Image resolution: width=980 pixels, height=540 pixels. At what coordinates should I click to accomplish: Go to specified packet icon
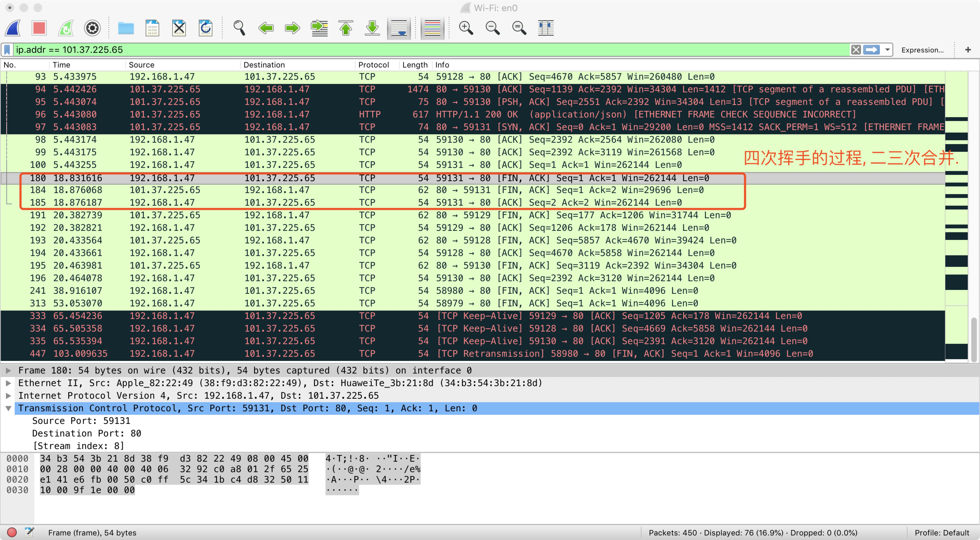pos(319,28)
